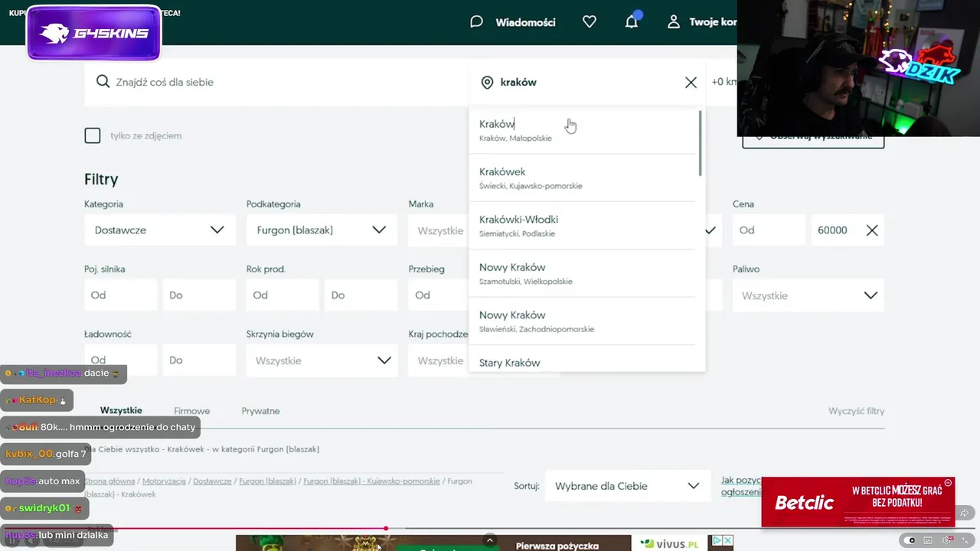Open the Kategoria Dostawcze dropdown
Image resolution: width=980 pixels, height=551 pixels.
160,230
